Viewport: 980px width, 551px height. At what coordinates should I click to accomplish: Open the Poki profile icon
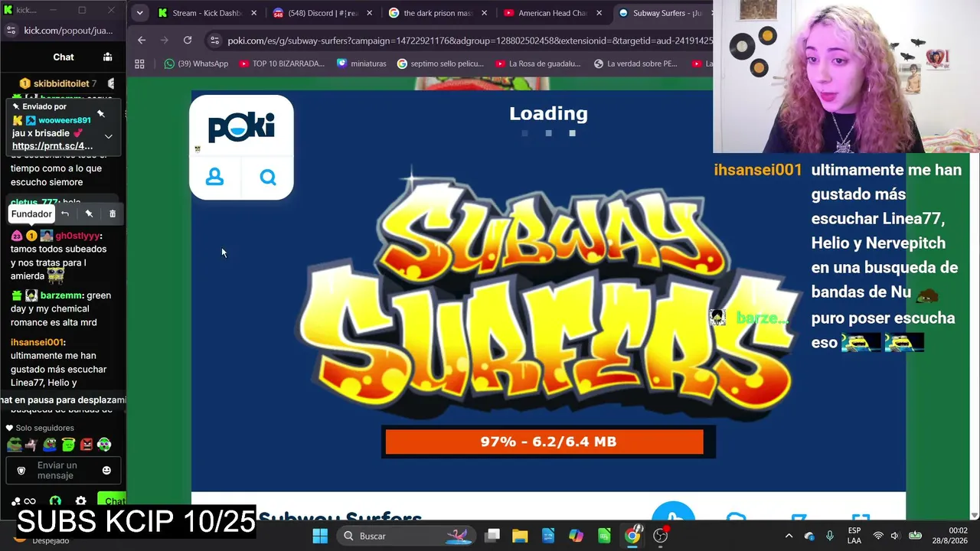click(215, 178)
